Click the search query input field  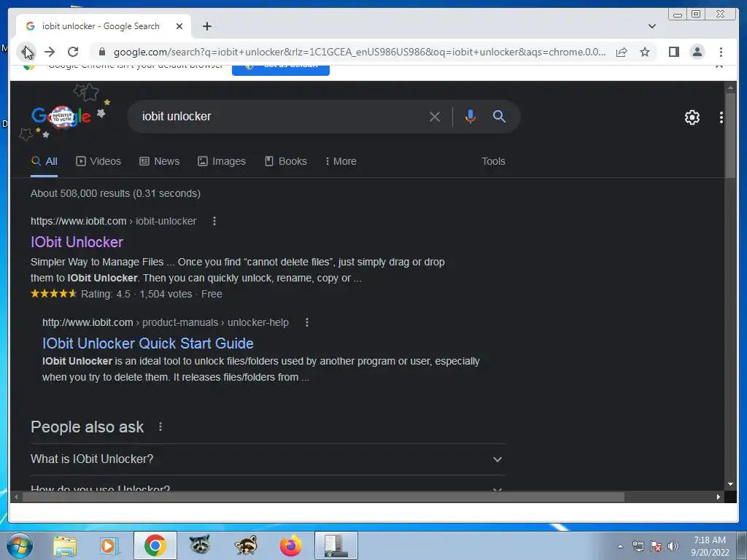point(281,117)
